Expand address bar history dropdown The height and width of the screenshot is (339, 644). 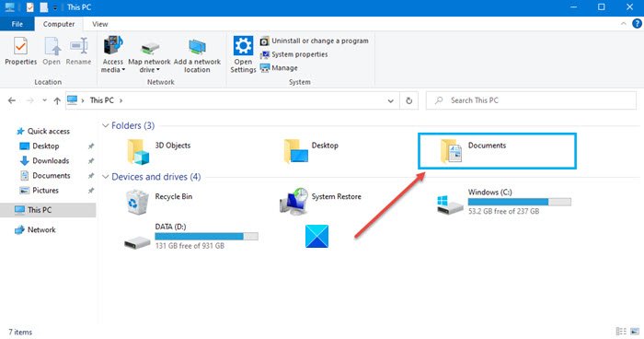[391, 100]
